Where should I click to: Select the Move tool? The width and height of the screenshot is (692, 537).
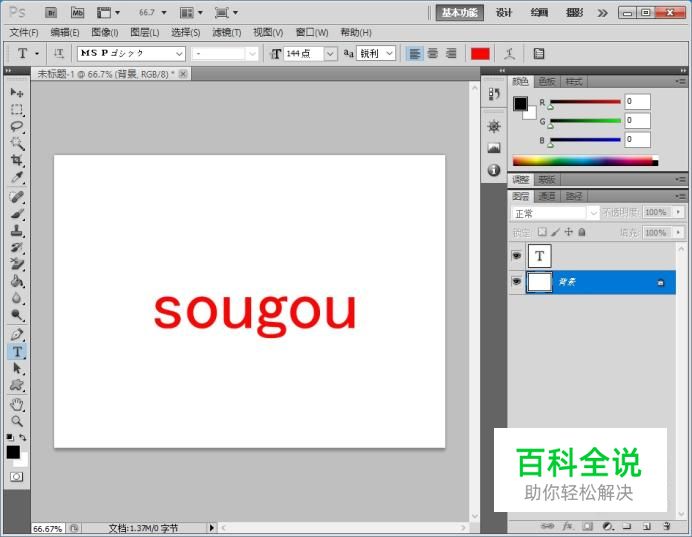[17, 92]
